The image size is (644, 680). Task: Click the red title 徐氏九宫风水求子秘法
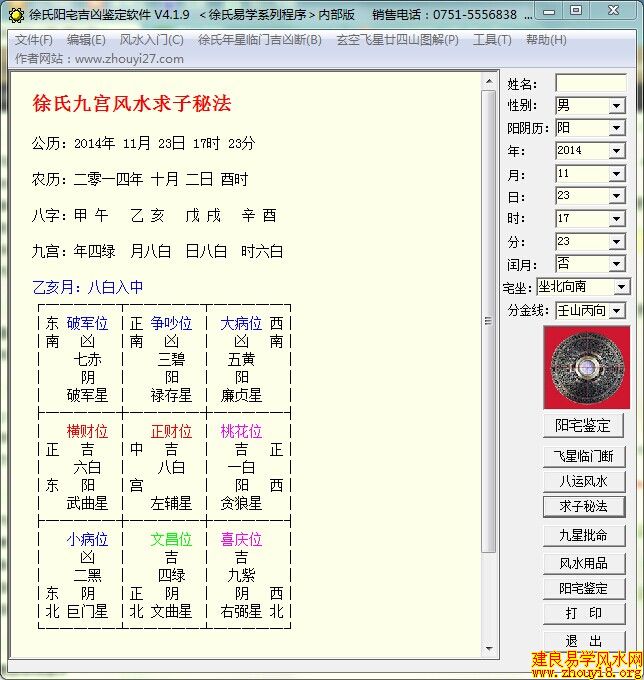(132, 104)
